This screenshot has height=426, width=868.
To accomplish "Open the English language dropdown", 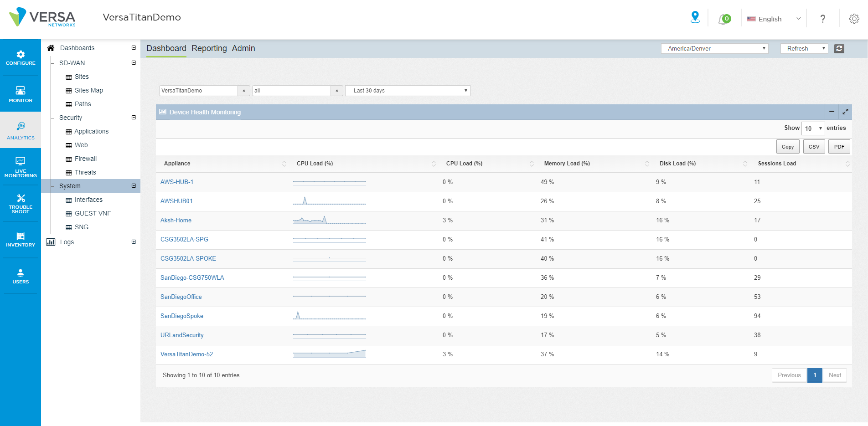I will 774,19.
